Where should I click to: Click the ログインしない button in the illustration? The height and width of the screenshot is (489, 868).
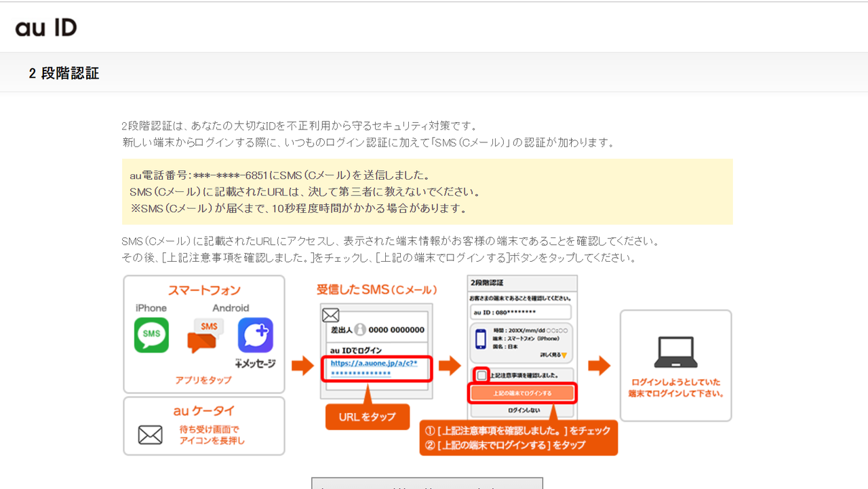[x=522, y=410]
